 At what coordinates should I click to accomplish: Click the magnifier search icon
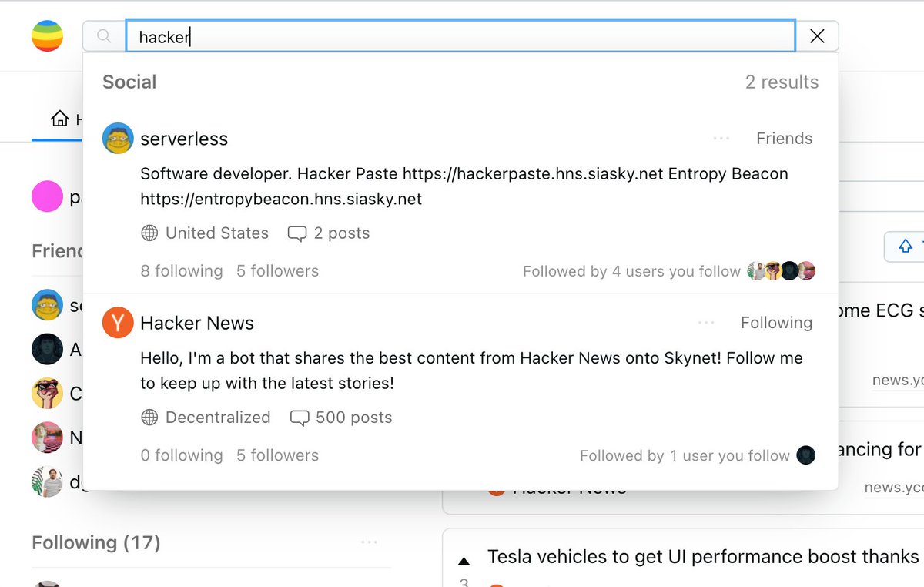coord(104,36)
